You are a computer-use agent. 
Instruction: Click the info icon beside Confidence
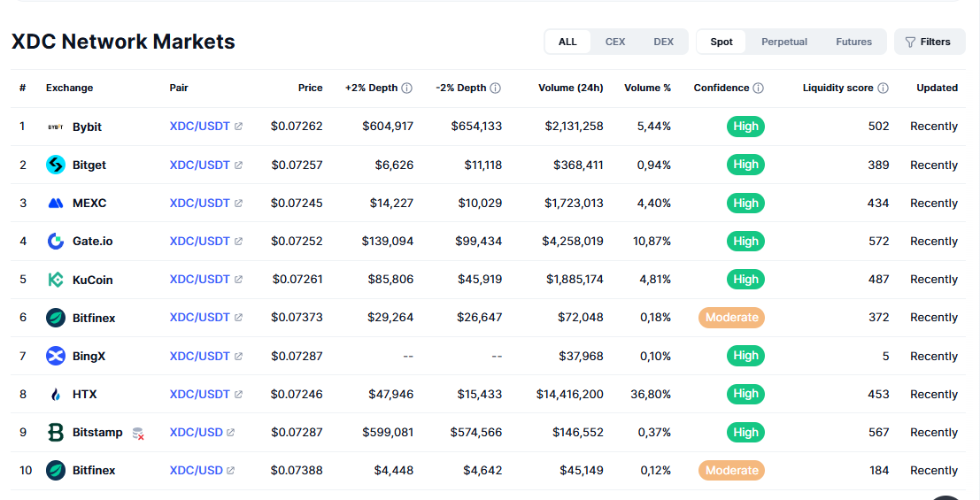pos(758,88)
